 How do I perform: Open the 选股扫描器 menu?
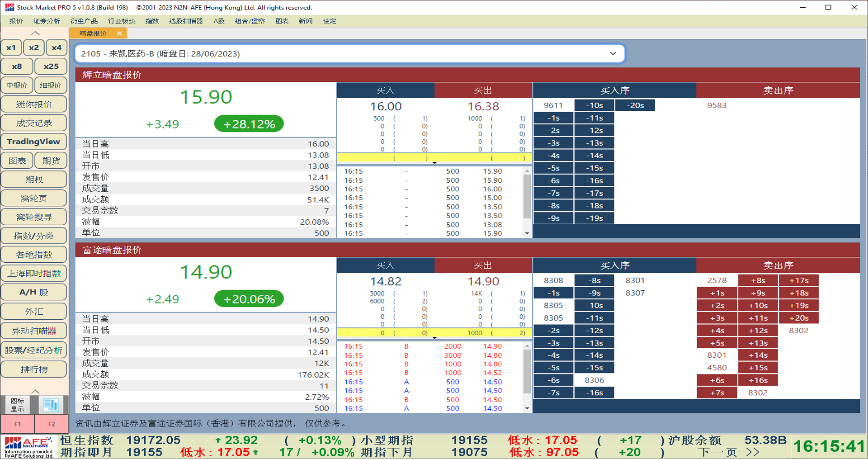coord(186,21)
